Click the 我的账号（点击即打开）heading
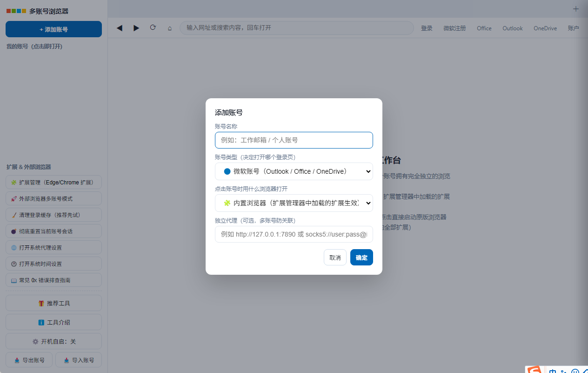The width and height of the screenshot is (588, 373). tap(34, 47)
